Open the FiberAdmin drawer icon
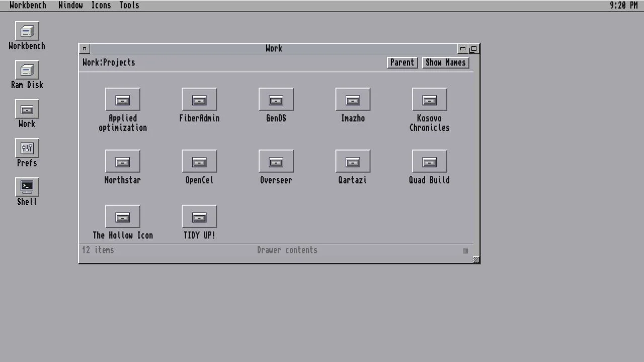 (x=199, y=100)
